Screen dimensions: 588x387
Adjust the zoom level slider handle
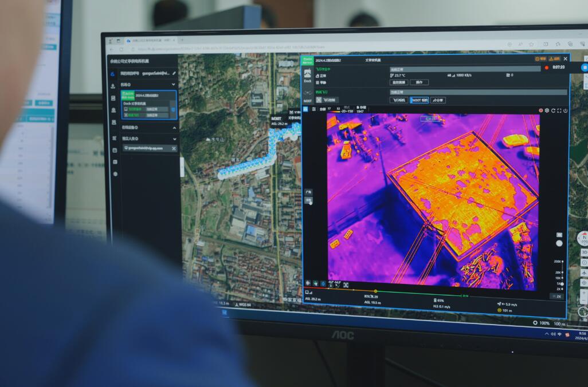point(562,283)
